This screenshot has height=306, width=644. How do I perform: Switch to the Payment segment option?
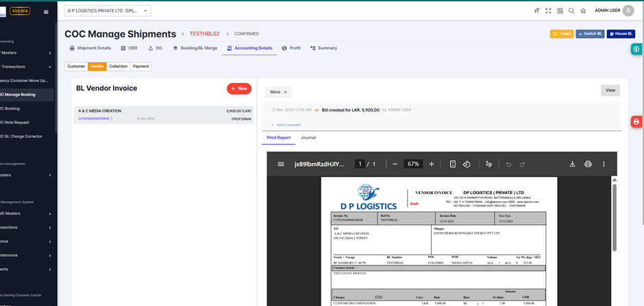click(140, 67)
